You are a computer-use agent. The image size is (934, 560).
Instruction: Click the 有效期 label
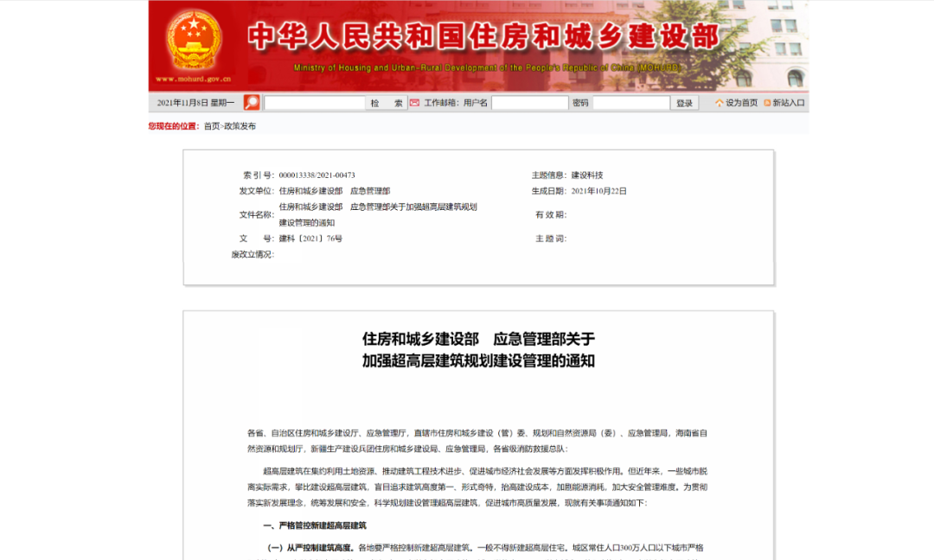click(550, 215)
